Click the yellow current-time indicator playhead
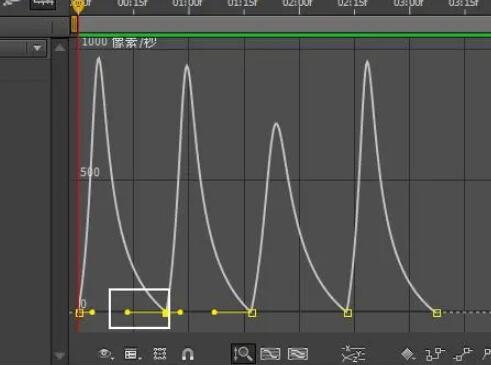The image size is (491, 365). [78, 6]
